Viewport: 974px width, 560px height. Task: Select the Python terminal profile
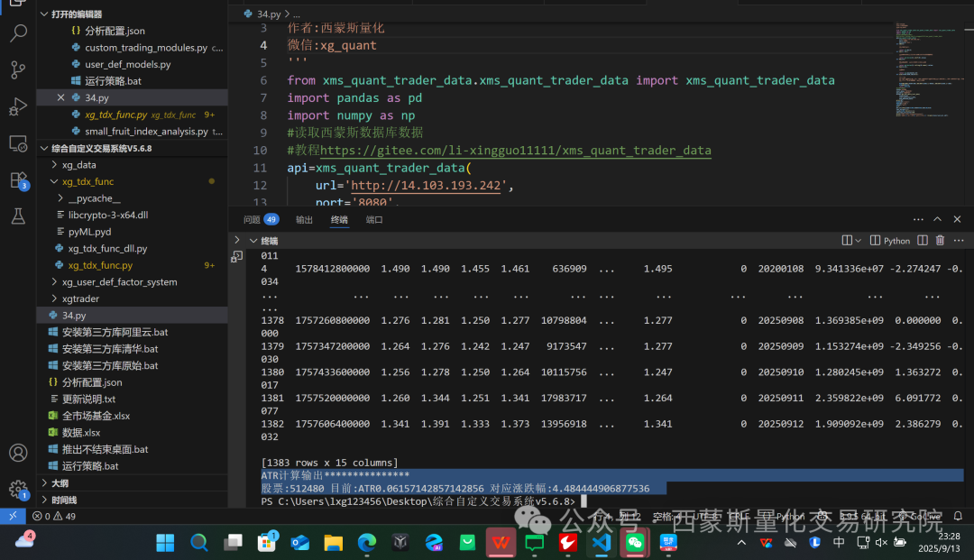point(890,240)
